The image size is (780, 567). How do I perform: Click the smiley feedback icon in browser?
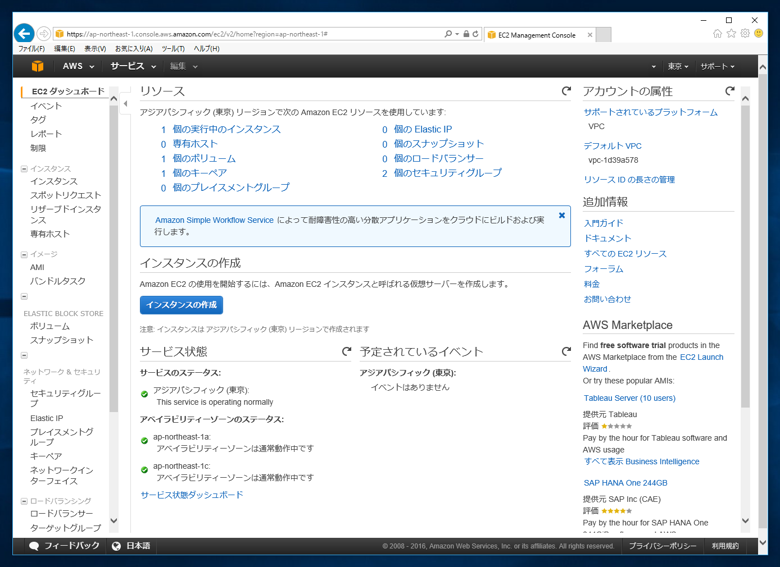759,33
